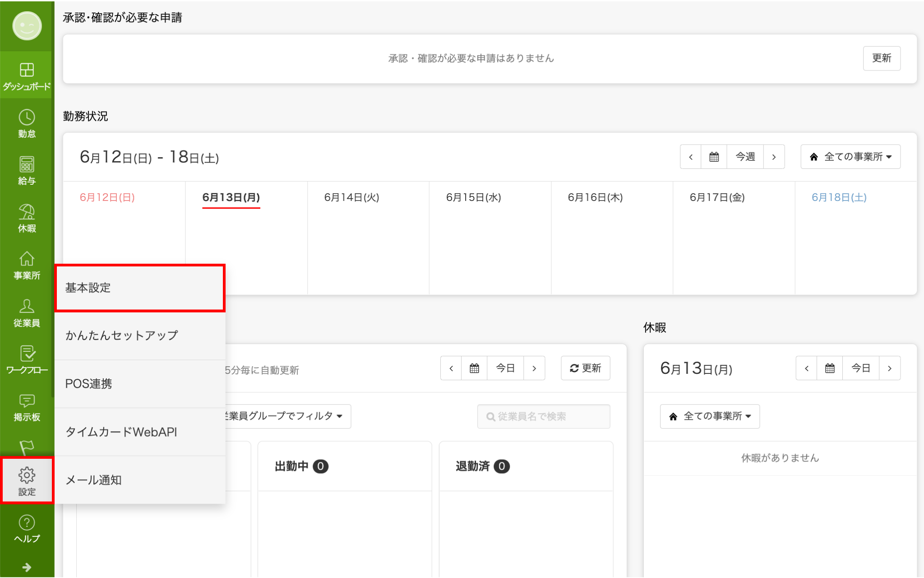
Task: Open 全ての事業所 dropdown in 勤務状況
Action: tap(850, 157)
